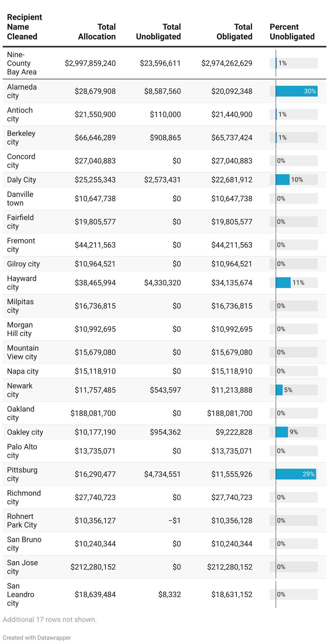Click Oakley city's 9% bar
The height and width of the screenshot is (644, 329).
[x=282, y=432]
